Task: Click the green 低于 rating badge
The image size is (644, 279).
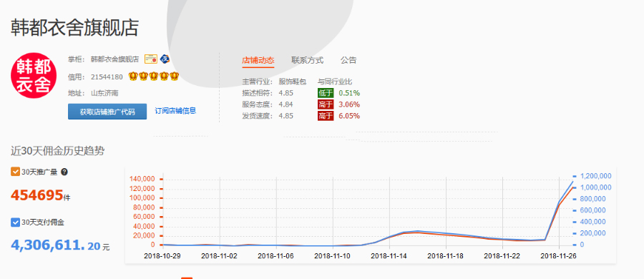Action: 326,93
